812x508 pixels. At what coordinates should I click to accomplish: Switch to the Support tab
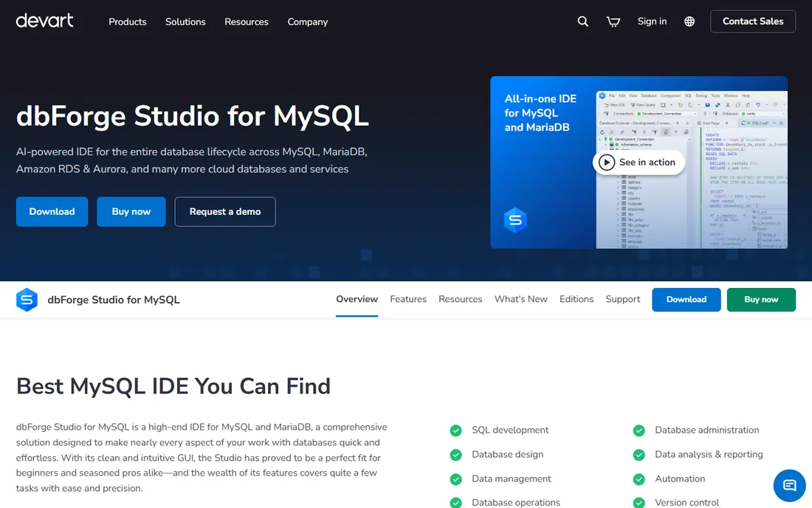(623, 299)
